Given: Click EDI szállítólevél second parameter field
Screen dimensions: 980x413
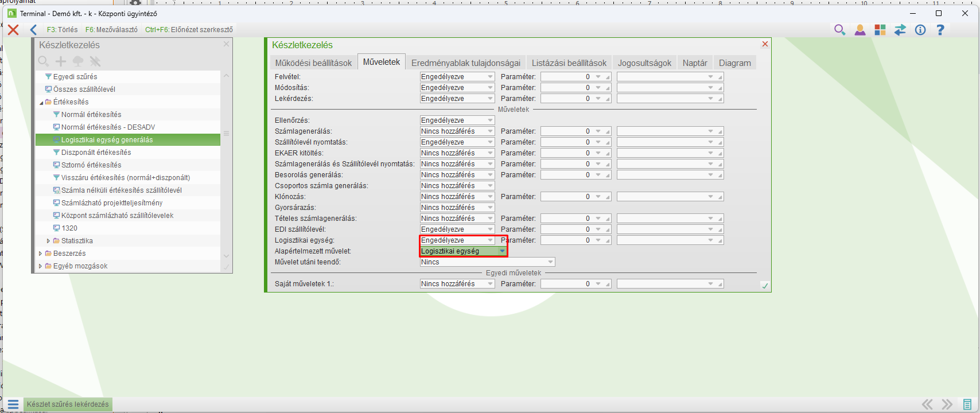Looking at the screenshot, I should pyautogui.click(x=670, y=229).
